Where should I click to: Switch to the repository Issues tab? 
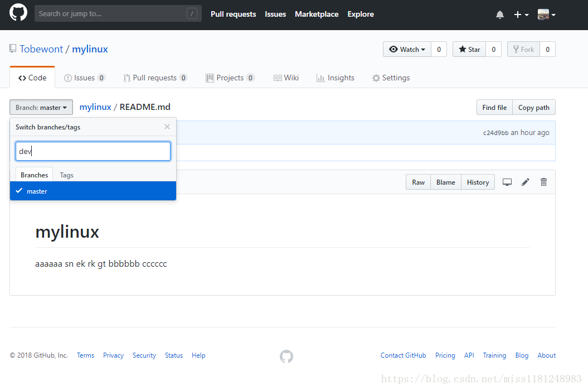(84, 78)
